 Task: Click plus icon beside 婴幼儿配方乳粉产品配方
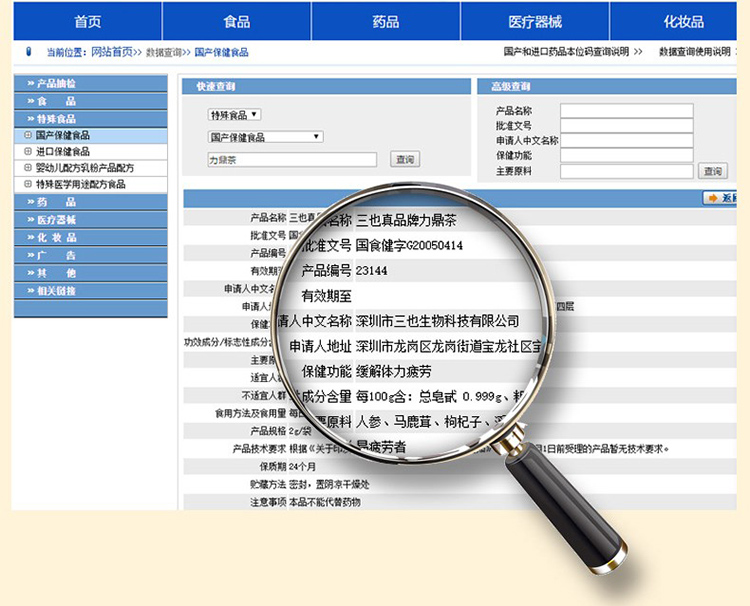pos(28,168)
